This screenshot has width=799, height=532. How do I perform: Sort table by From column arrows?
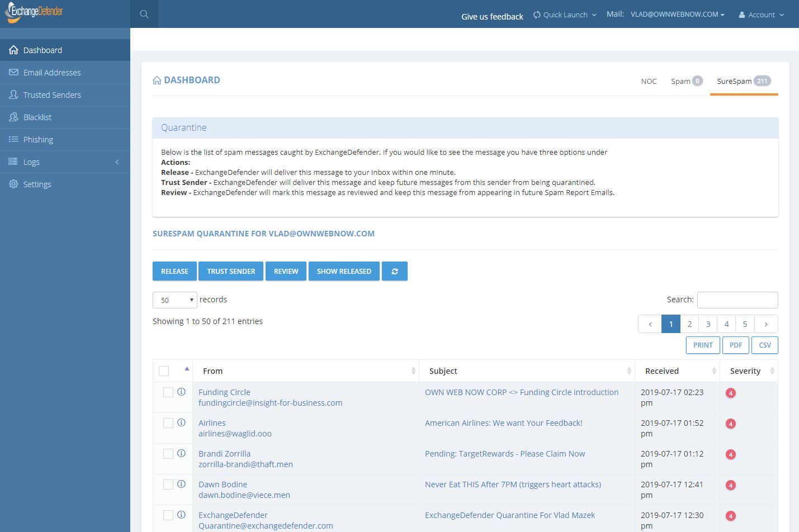pos(413,371)
